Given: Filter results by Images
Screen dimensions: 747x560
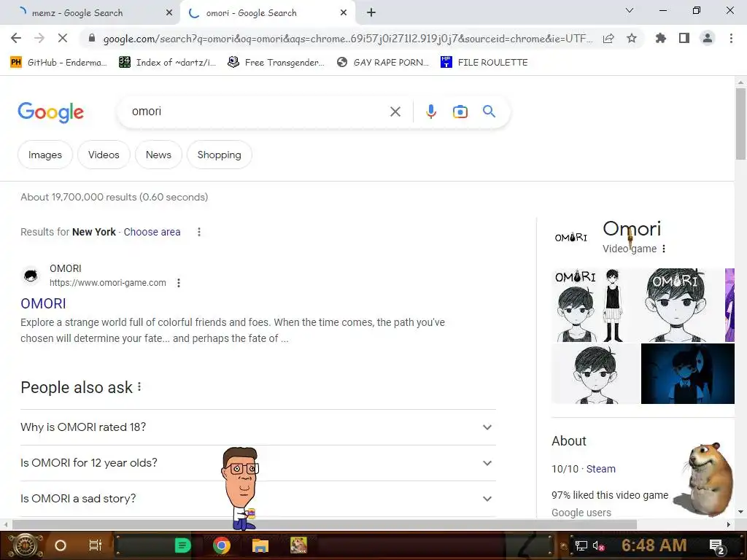Looking at the screenshot, I should pyautogui.click(x=44, y=155).
